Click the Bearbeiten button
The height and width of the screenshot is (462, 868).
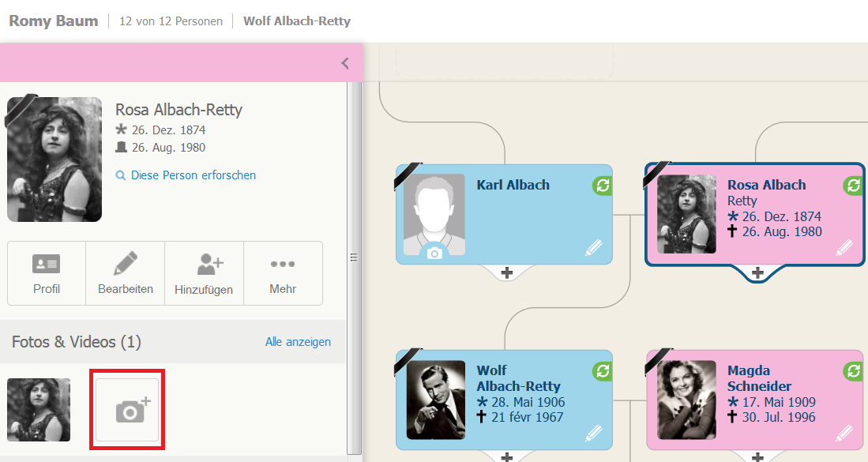[x=126, y=273]
